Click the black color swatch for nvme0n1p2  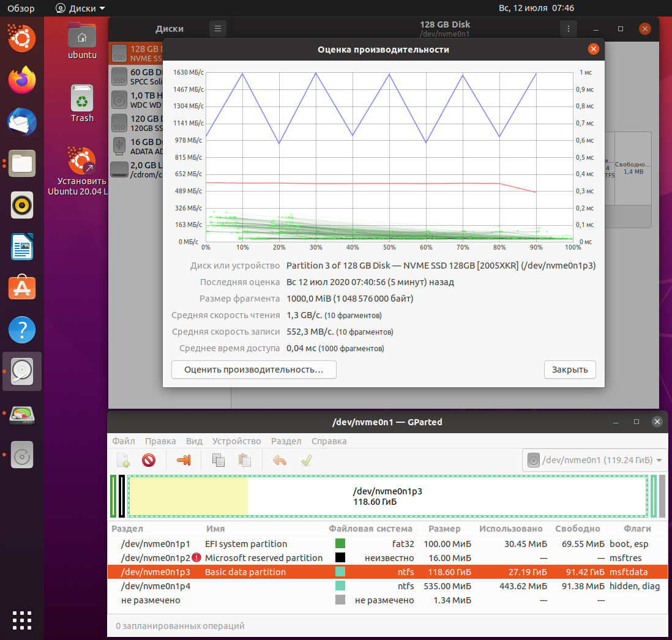click(340, 558)
